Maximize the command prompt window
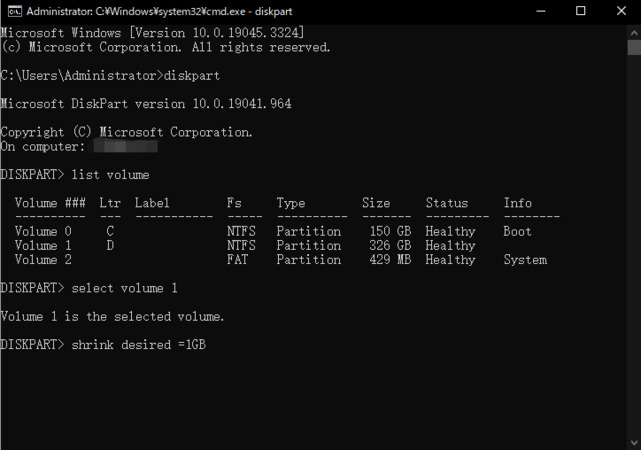641x450 pixels. (x=581, y=12)
